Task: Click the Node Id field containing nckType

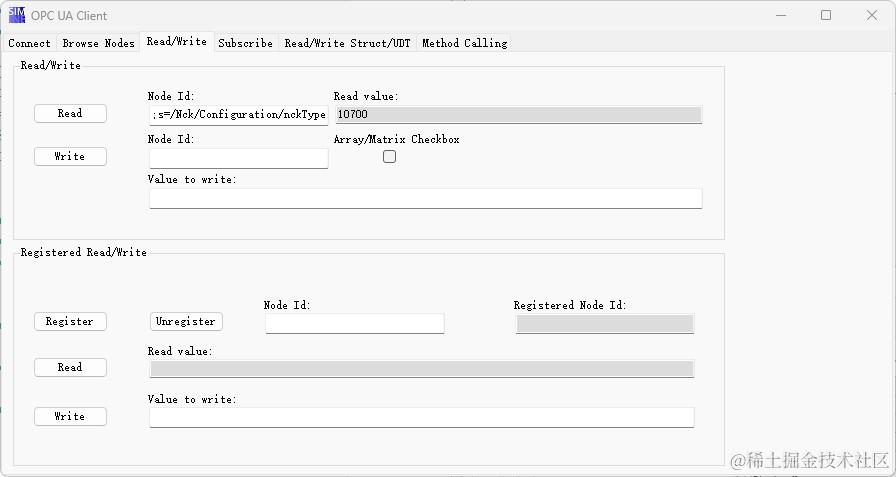Action: (x=238, y=115)
